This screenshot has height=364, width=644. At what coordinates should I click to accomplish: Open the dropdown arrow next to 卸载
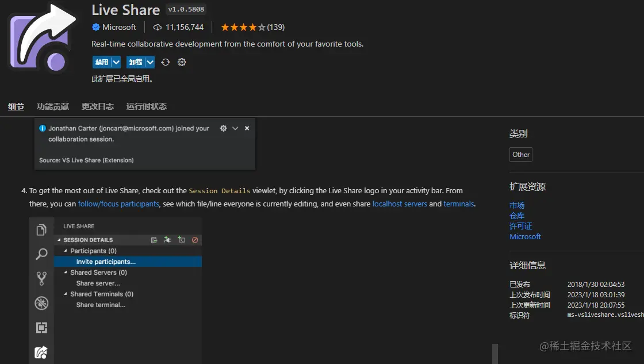point(150,62)
